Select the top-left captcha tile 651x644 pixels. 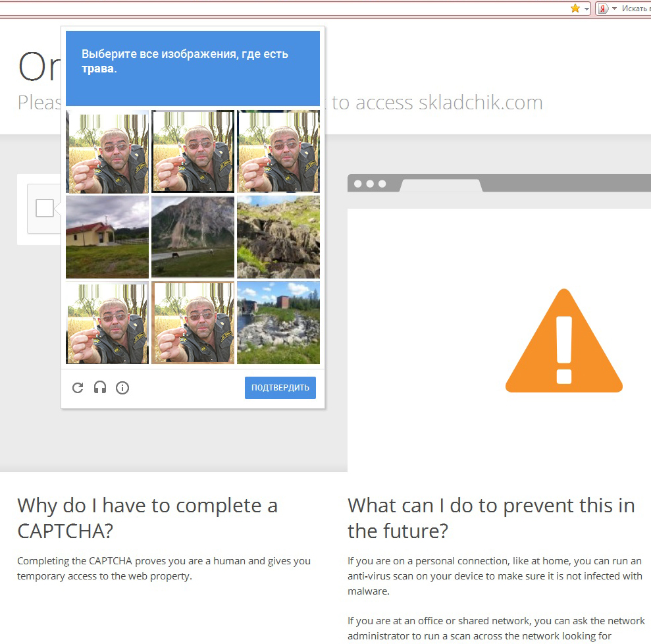pyautogui.click(x=107, y=151)
